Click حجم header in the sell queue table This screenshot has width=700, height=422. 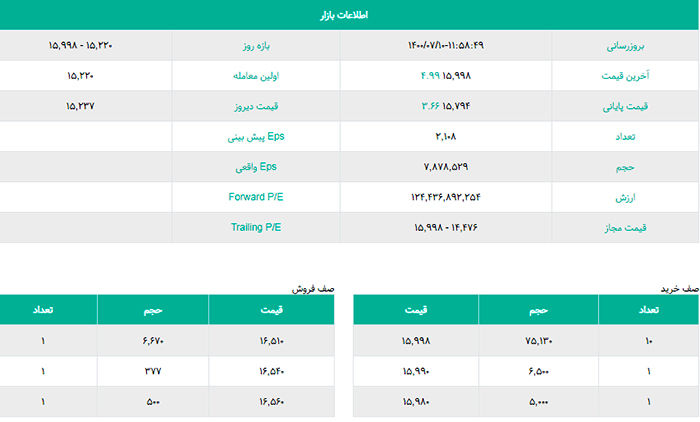(153, 309)
